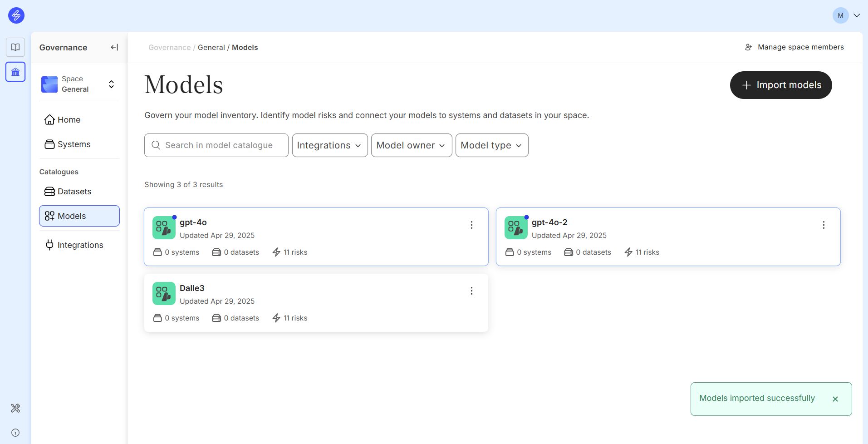The height and width of the screenshot is (444, 868).
Task: Open the book documentation icon in left rail
Action: (x=15, y=47)
